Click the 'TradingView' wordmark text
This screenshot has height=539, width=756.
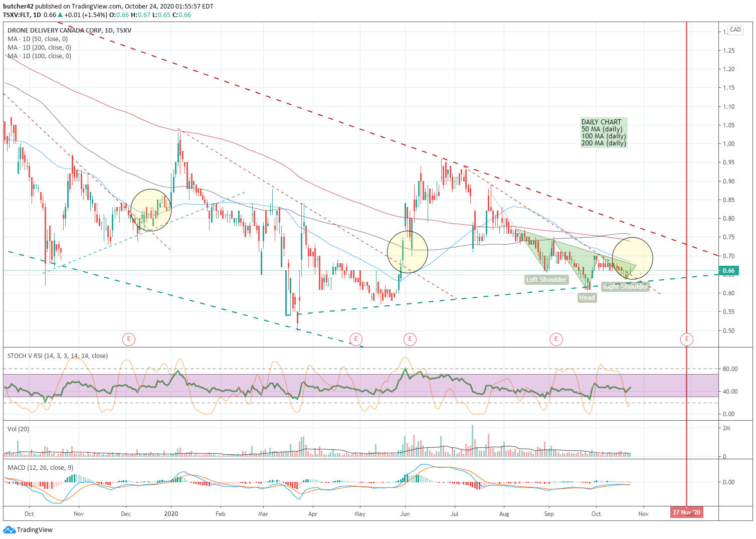point(35,530)
